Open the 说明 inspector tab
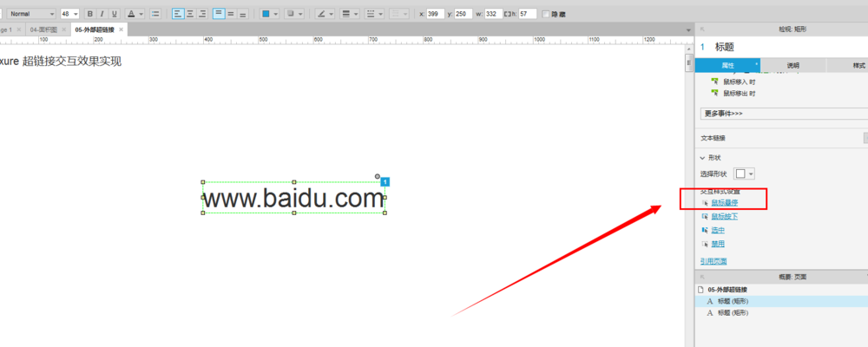This screenshot has height=347, width=868. (793, 65)
